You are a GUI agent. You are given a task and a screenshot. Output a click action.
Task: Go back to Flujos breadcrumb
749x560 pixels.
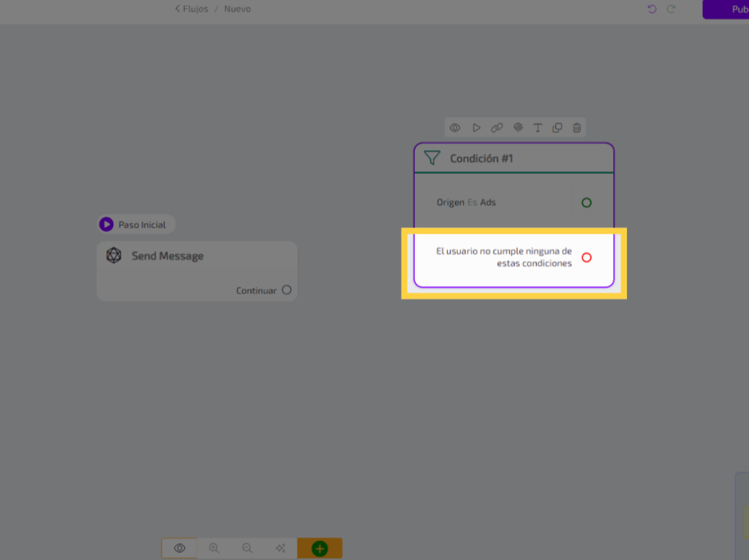(192, 9)
